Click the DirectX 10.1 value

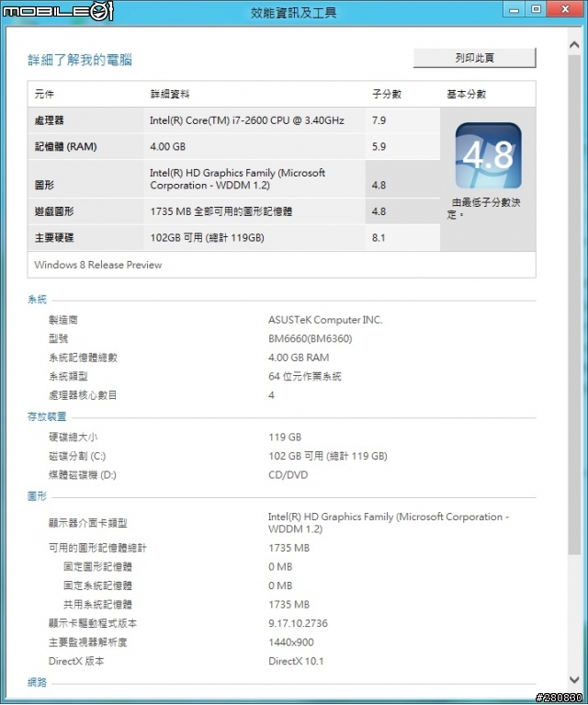point(296,661)
